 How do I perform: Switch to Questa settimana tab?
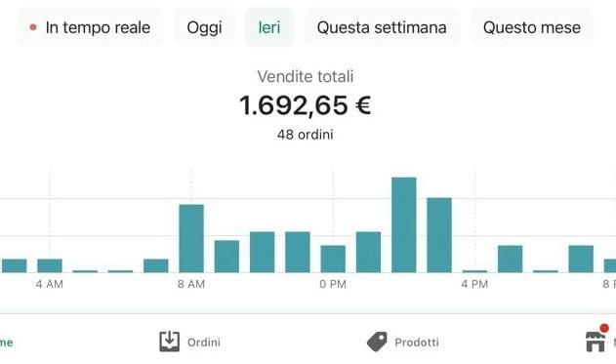pos(382,27)
